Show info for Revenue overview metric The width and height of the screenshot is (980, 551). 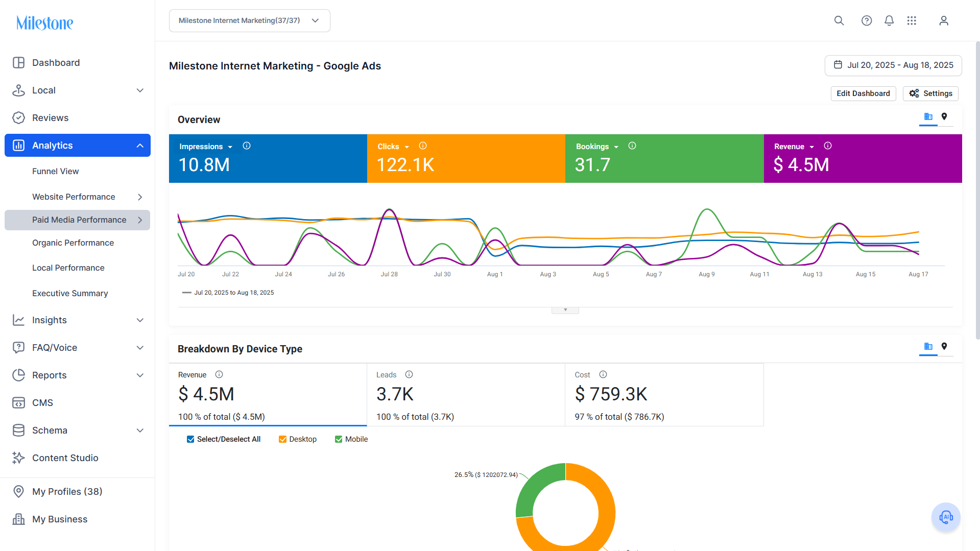click(828, 146)
